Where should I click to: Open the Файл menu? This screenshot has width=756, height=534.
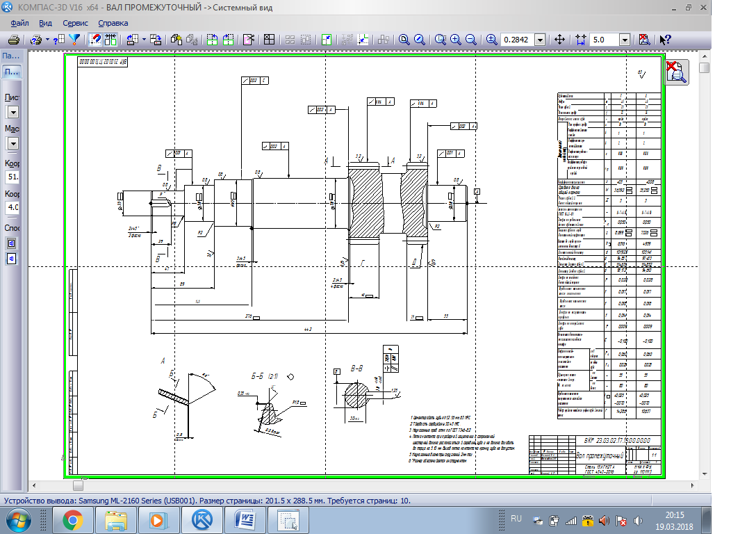coord(19,23)
